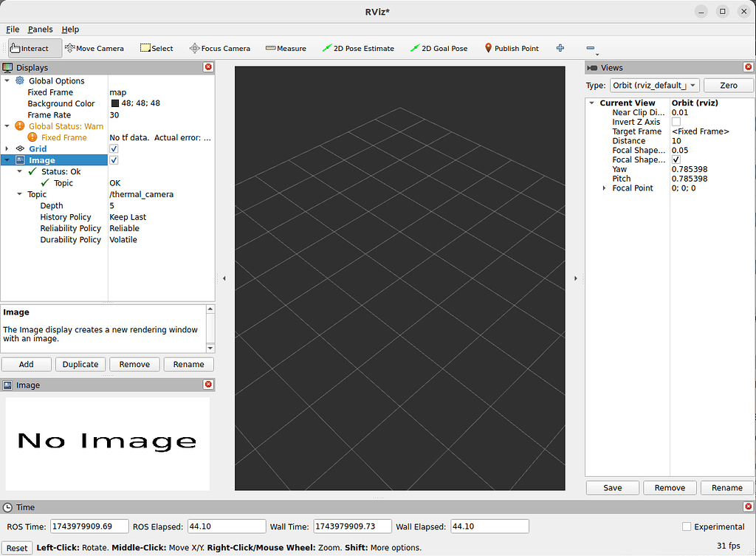Click the Duplicate button in Displays panel
This screenshot has width=756, height=556.
click(80, 364)
